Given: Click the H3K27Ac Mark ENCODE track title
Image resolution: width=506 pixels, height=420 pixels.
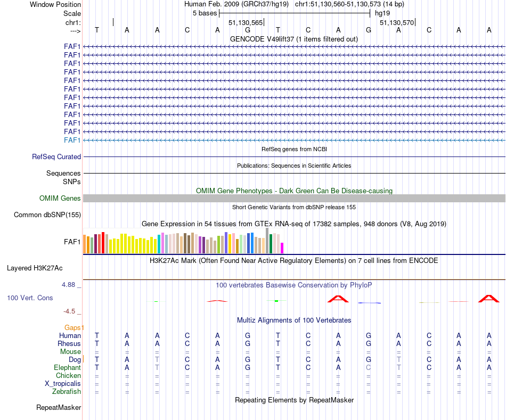Looking at the screenshot, I should click(x=293, y=261).
